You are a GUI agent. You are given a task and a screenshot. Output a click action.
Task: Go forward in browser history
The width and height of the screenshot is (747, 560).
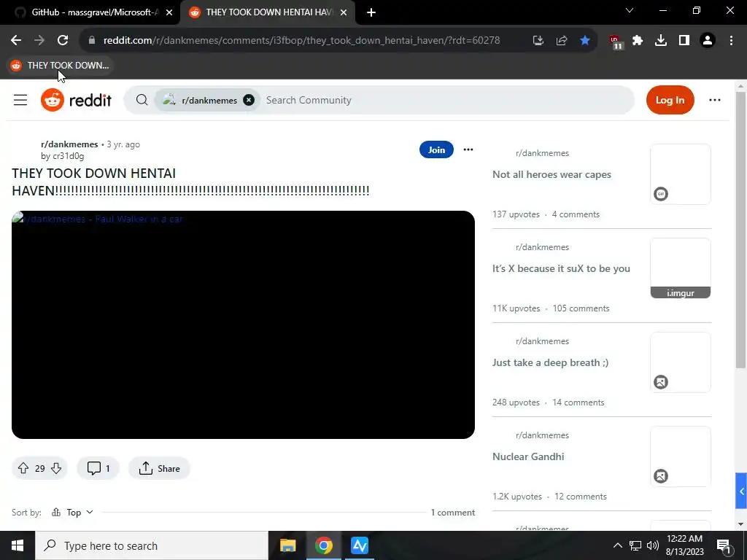[x=39, y=41]
